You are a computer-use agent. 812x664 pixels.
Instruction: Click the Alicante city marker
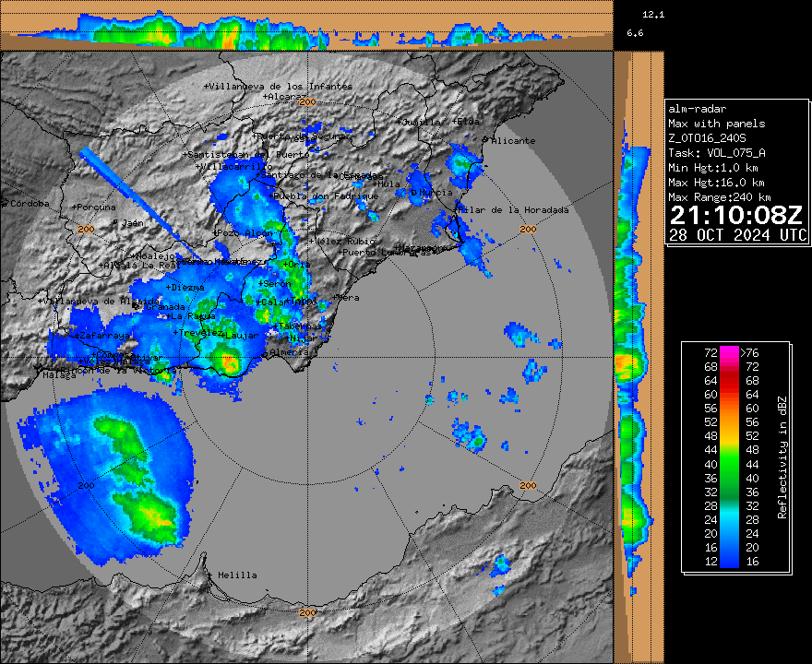485,139
